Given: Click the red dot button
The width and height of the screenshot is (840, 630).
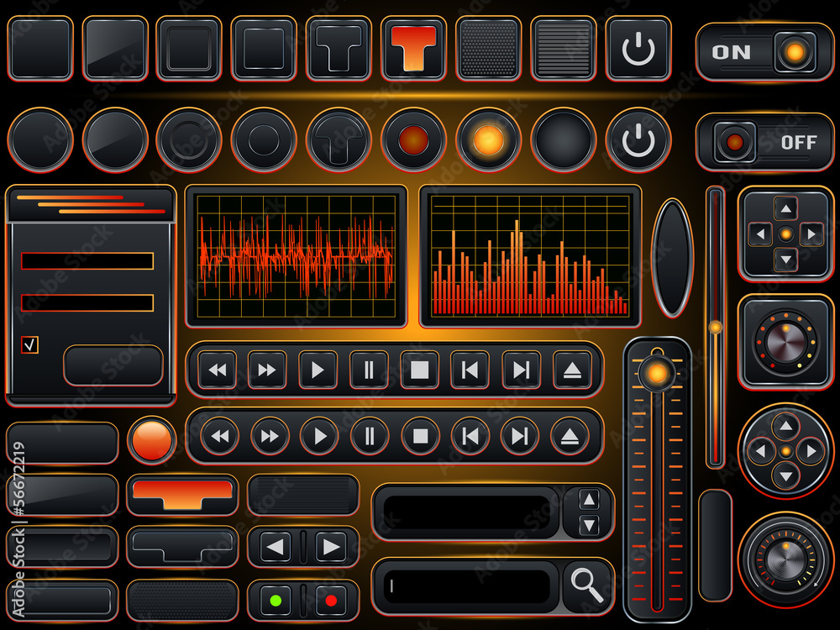Looking at the screenshot, I should click(331, 601).
